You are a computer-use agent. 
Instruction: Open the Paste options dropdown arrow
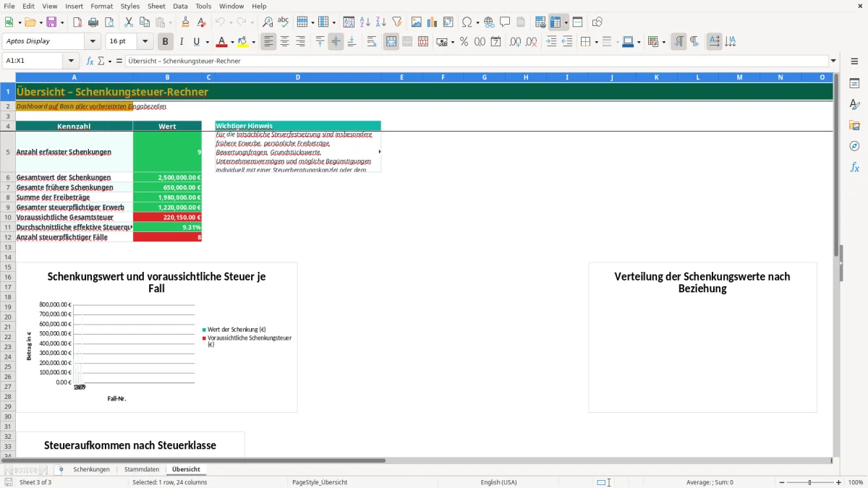(170, 22)
